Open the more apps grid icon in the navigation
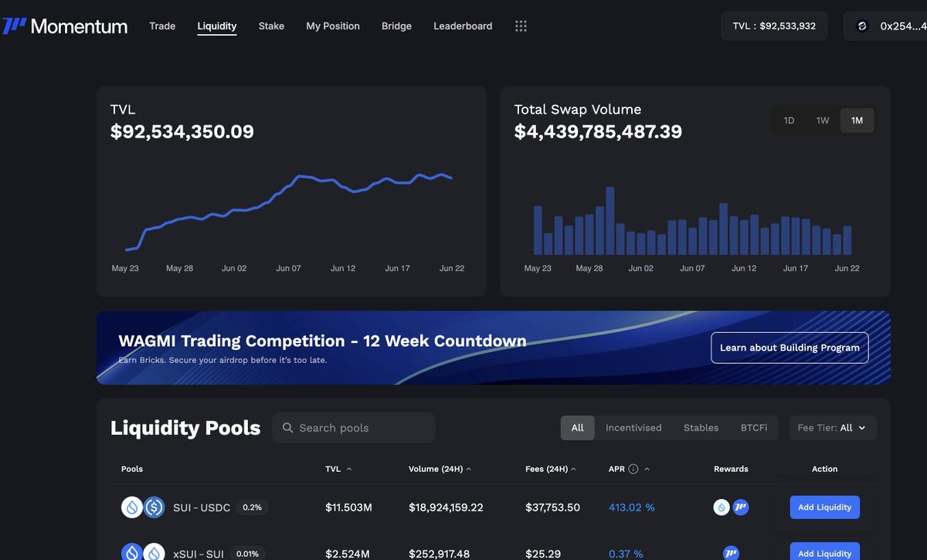Screen dimensions: 927x560 click(521, 26)
